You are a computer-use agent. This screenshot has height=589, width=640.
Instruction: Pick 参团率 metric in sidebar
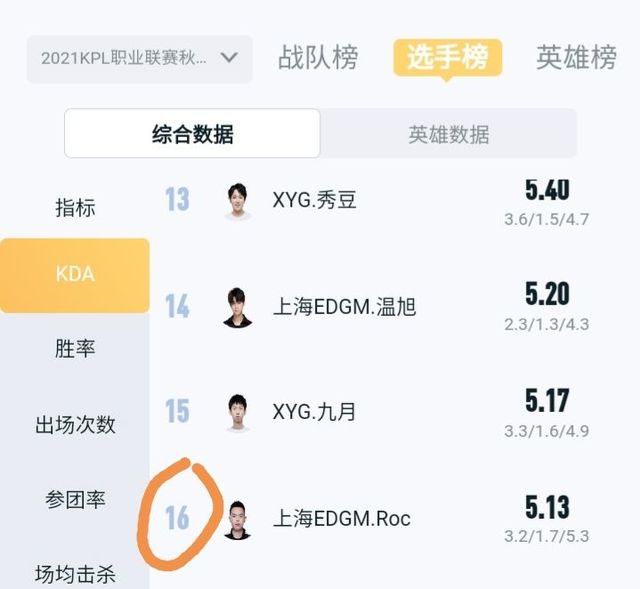75,499
